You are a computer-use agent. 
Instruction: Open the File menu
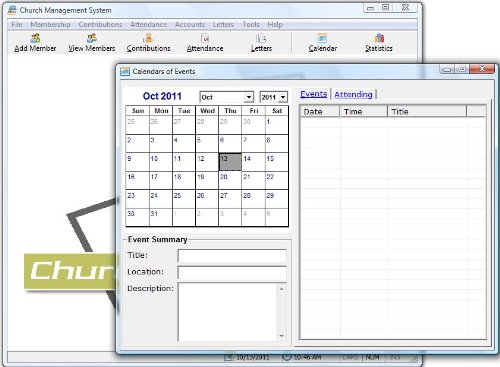pyautogui.click(x=17, y=24)
